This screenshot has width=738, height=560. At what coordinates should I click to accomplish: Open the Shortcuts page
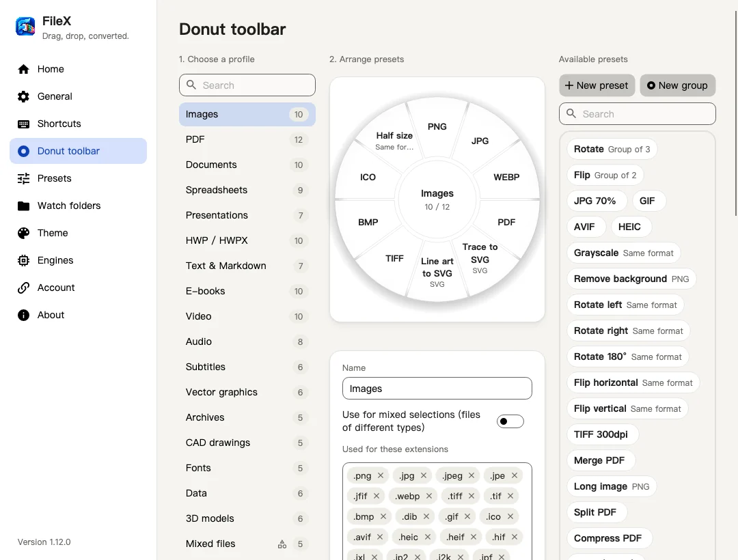click(x=78, y=124)
